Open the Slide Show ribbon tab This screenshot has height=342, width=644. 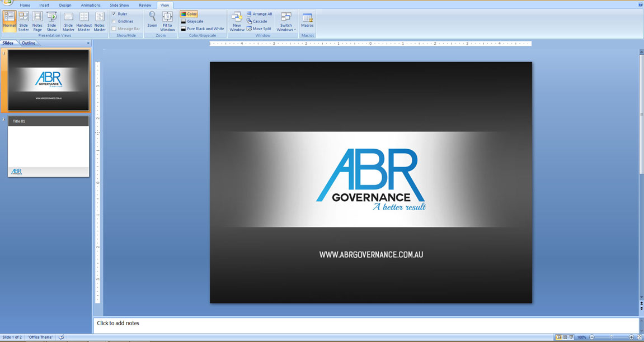[x=120, y=6]
